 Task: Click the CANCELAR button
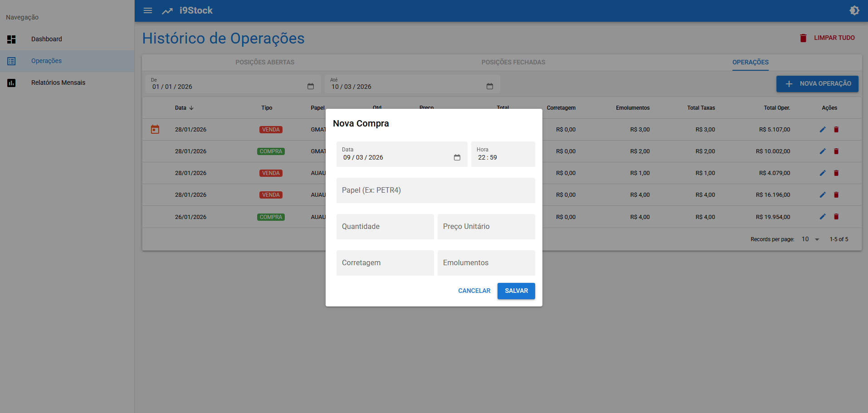[474, 291]
